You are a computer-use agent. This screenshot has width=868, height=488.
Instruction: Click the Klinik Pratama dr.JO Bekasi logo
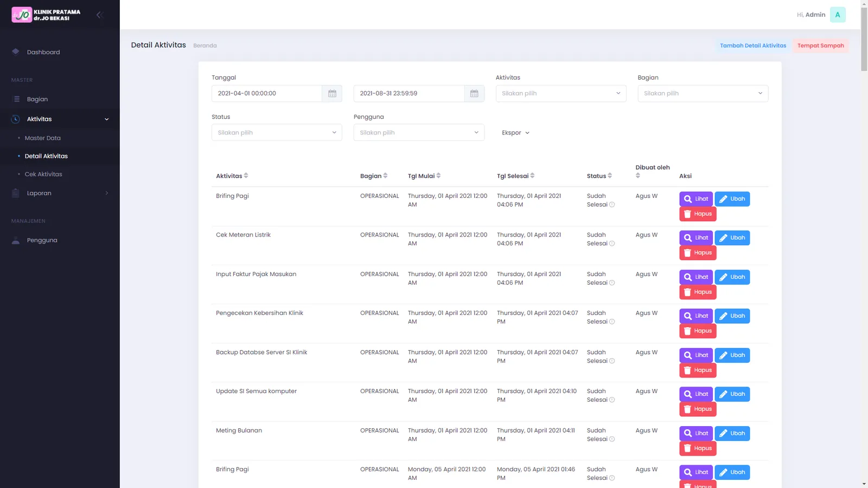coord(46,15)
